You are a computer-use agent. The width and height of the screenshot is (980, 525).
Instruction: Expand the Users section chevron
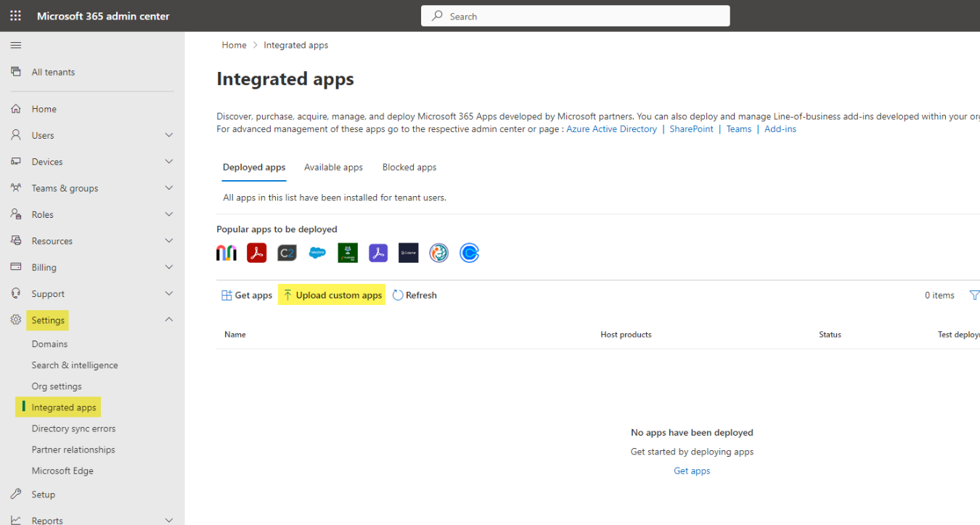pos(168,135)
